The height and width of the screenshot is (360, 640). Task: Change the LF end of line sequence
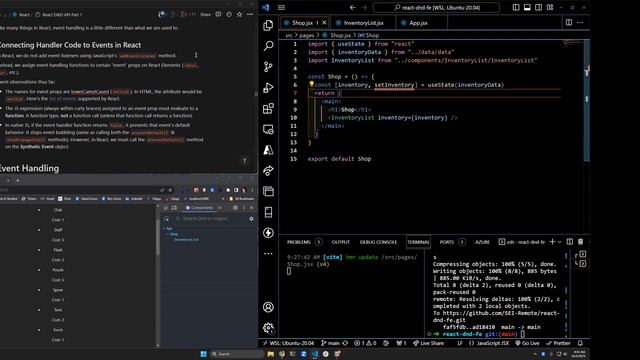tap(460, 343)
